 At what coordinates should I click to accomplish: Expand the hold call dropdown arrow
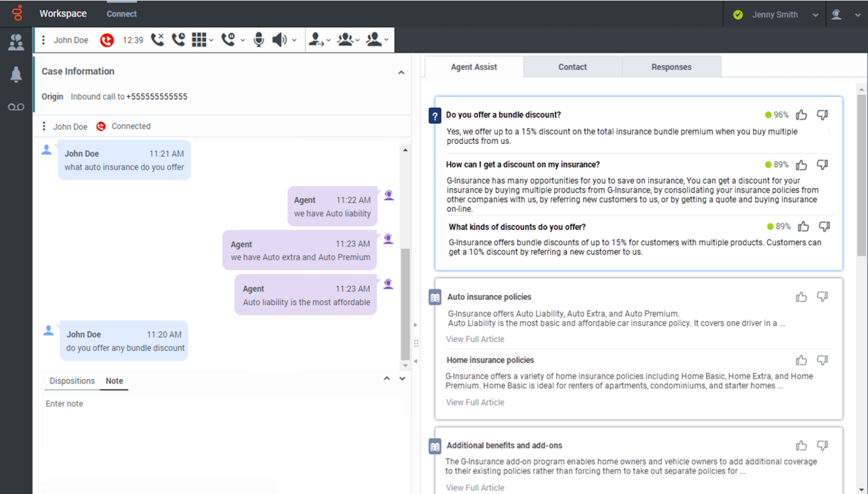point(243,40)
